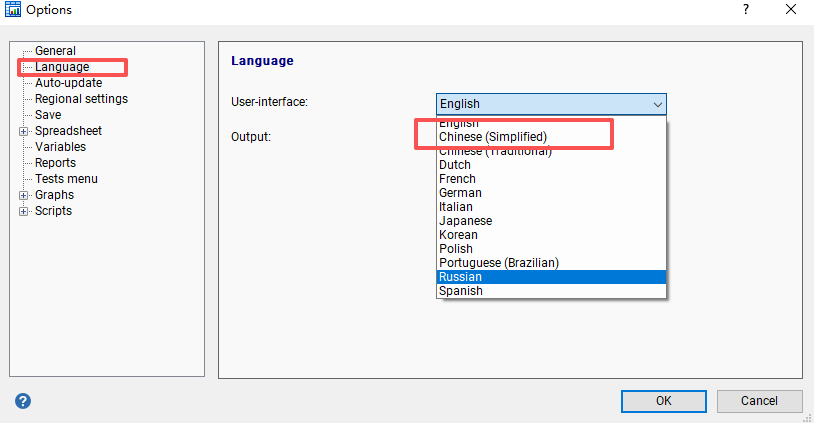Select Scripts category label

[x=53, y=211]
